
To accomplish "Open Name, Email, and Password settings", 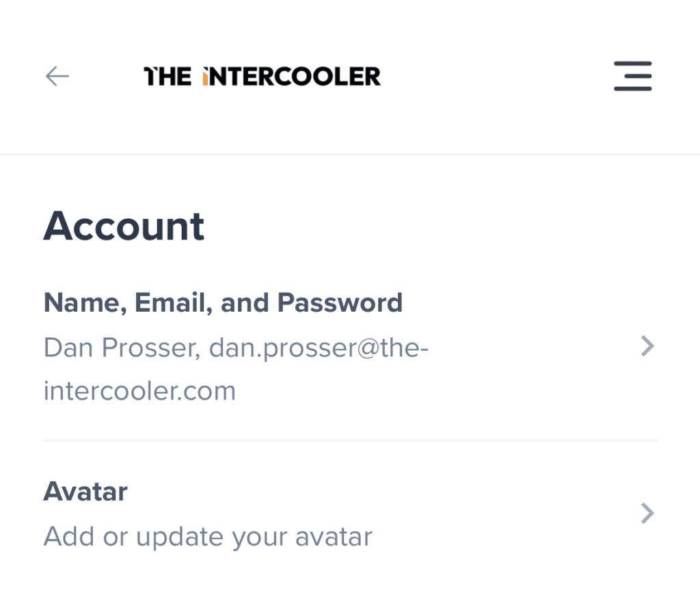I will tap(223, 302).
